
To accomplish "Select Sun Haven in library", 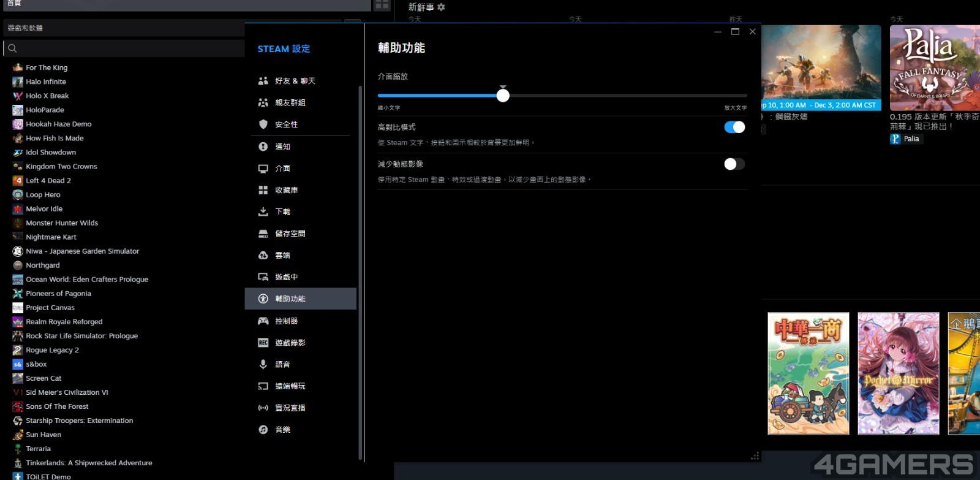I will click(x=43, y=434).
